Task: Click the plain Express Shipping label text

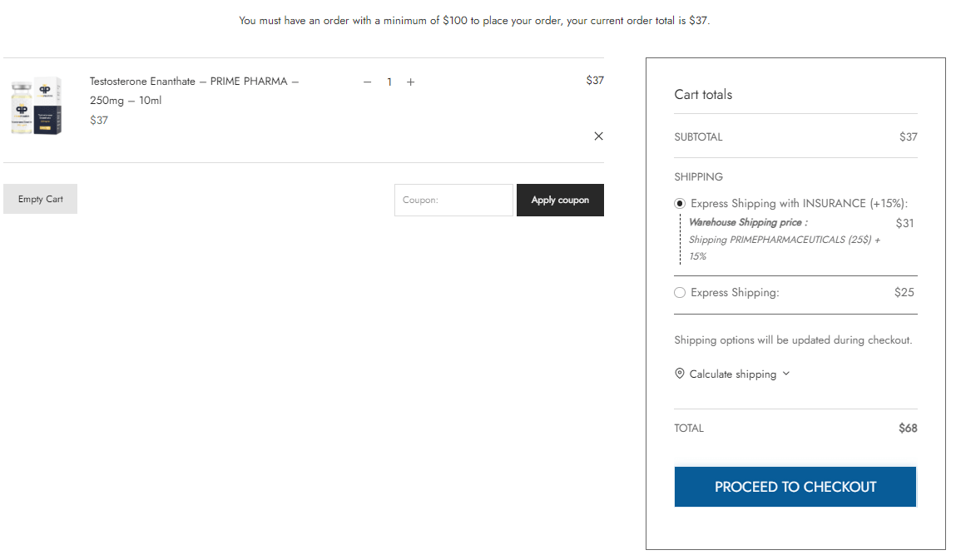Action: (735, 293)
